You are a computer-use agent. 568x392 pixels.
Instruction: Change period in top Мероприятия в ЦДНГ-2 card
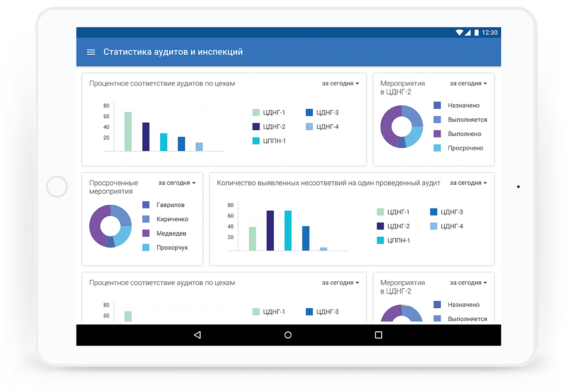point(468,83)
